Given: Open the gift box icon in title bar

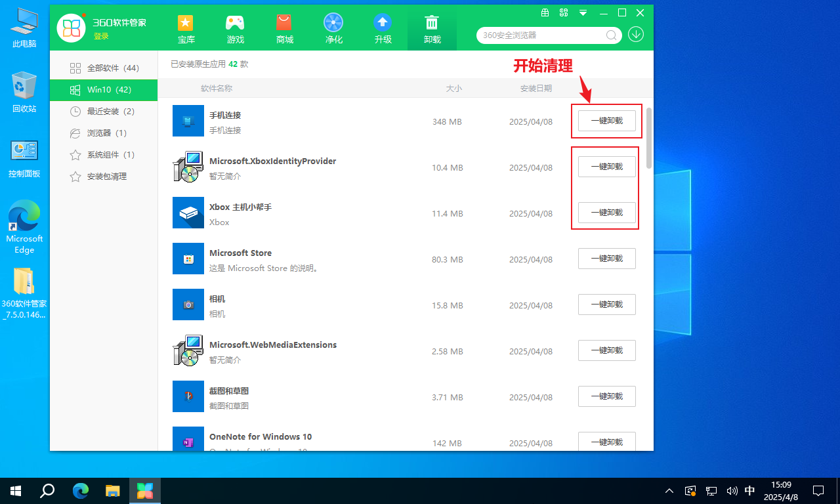Looking at the screenshot, I should (545, 12).
